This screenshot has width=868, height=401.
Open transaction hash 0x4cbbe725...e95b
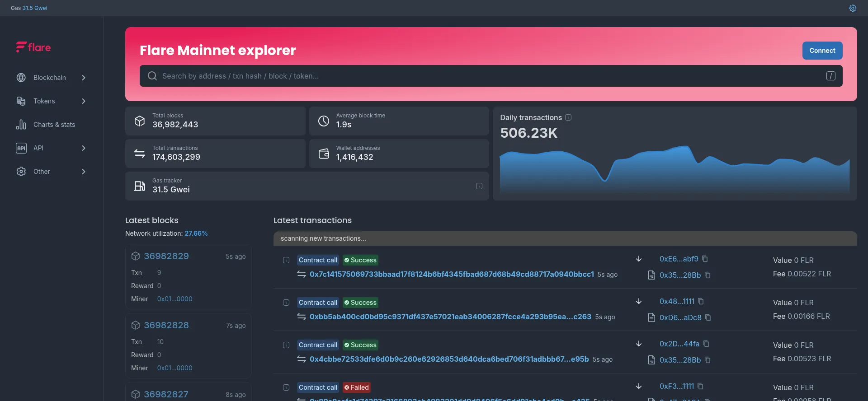pos(449,359)
